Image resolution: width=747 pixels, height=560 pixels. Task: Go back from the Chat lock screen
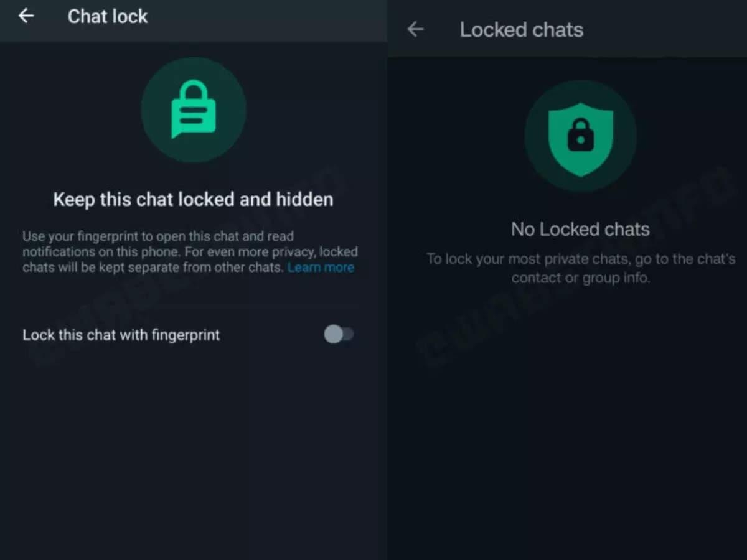click(x=26, y=16)
